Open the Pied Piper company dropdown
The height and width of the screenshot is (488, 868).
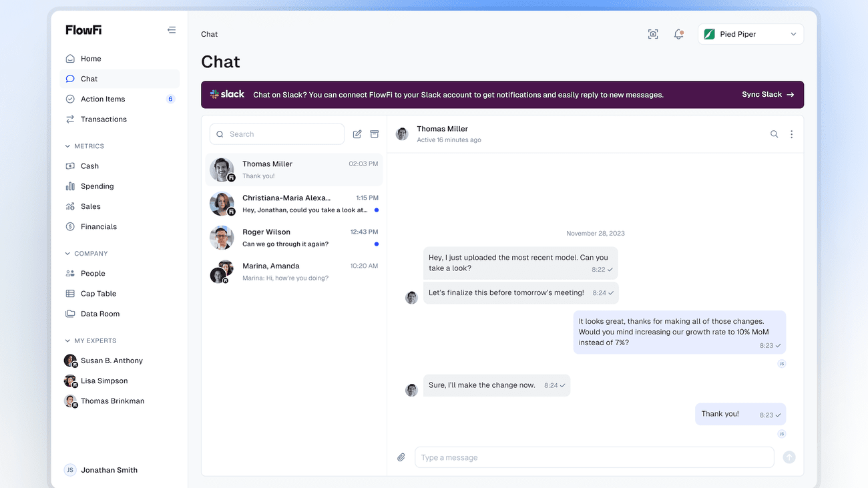(x=750, y=34)
